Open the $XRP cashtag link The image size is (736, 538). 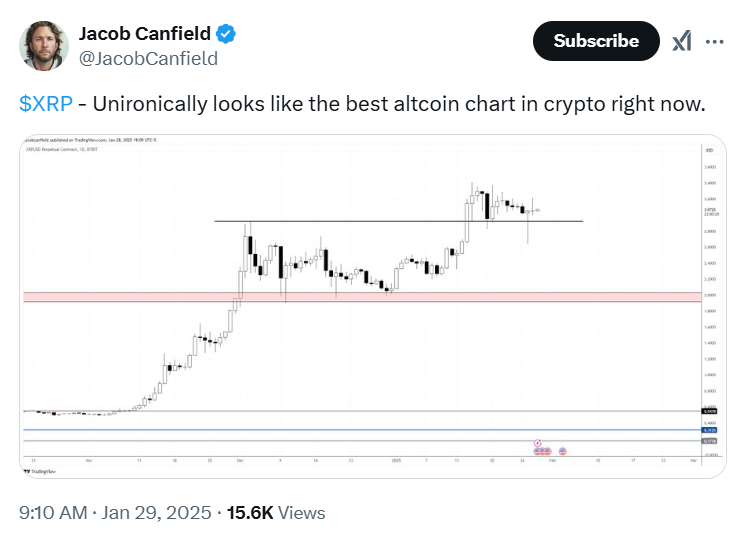click(x=46, y=104)
